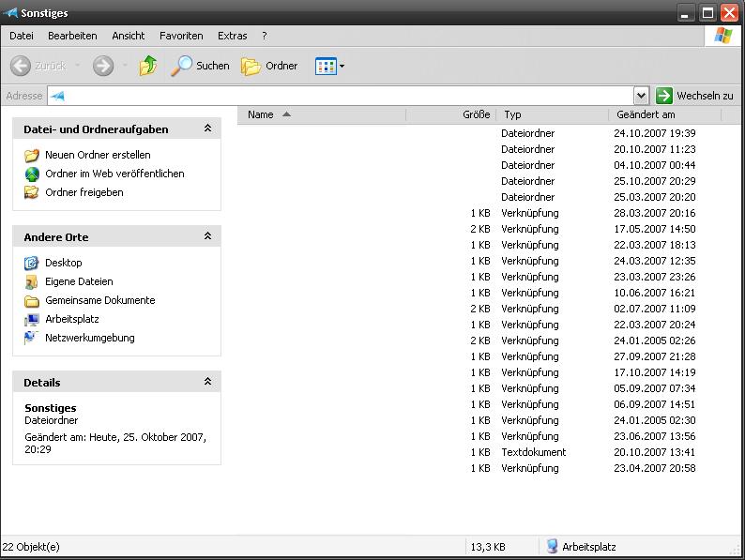The image size is (745, 560).
Task: Click the window title bar icon
Action: pyautogui.click(x=10, y=13)
